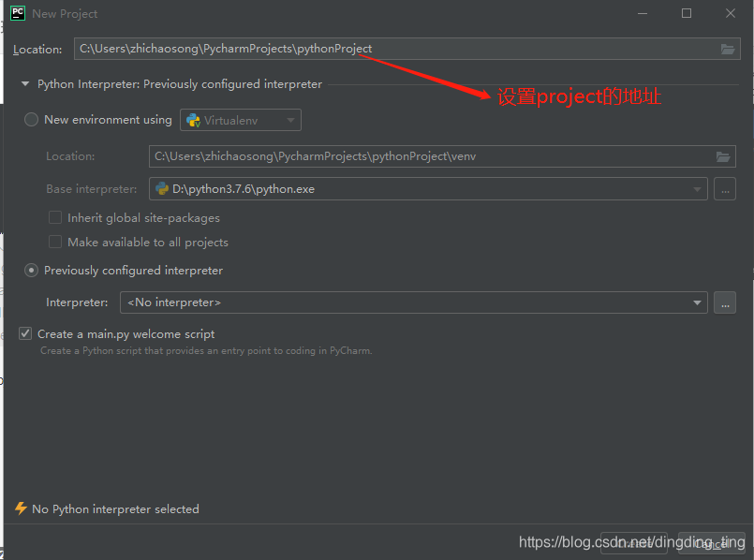Click the Virtualenv Python icon
Screen dimensions: 754x560
click(193, 120)
